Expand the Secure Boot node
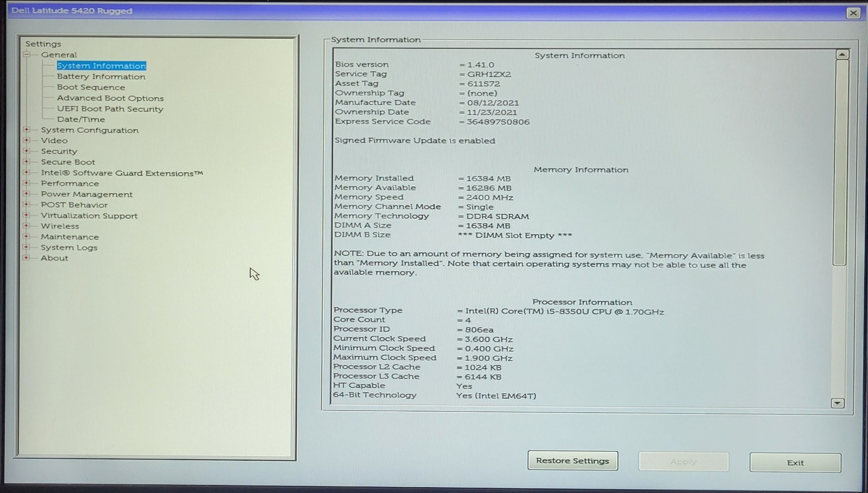This screenshot has height=493, width=868. tap(27, 161)
